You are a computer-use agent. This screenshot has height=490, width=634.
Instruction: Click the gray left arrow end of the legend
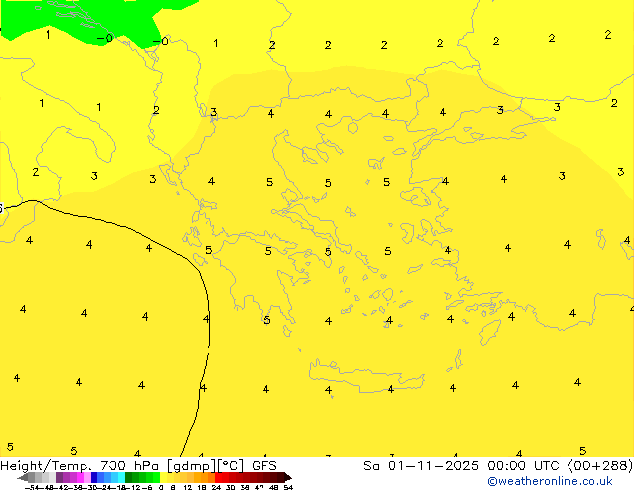(x=23, y=478)
